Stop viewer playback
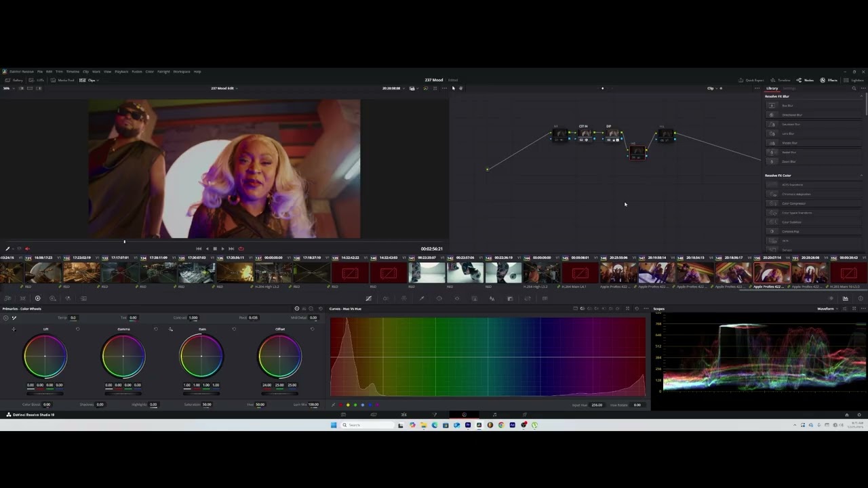 215,249
